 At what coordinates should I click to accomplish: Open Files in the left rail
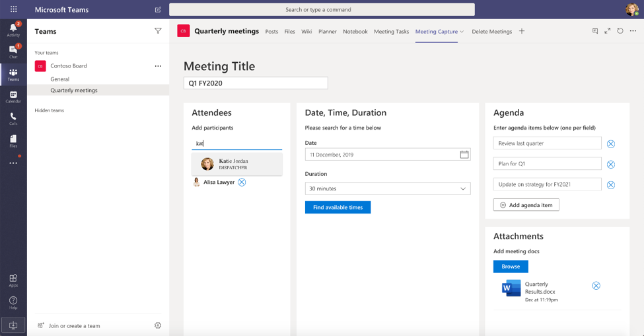tap(13, 141)
